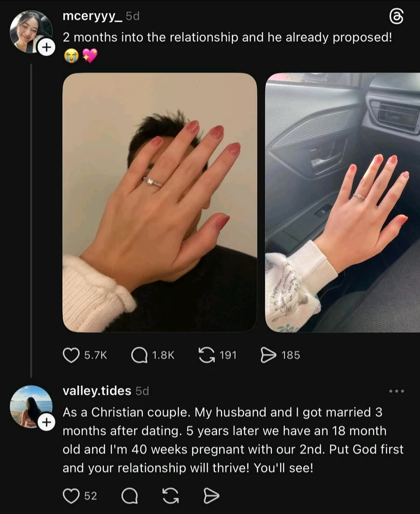Send the valley.tides reply to someone
This screenshot has height=514, width=420.
[x=211, y=495]
